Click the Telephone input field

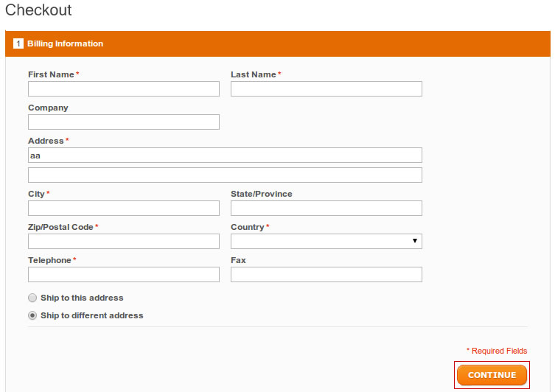124,275
